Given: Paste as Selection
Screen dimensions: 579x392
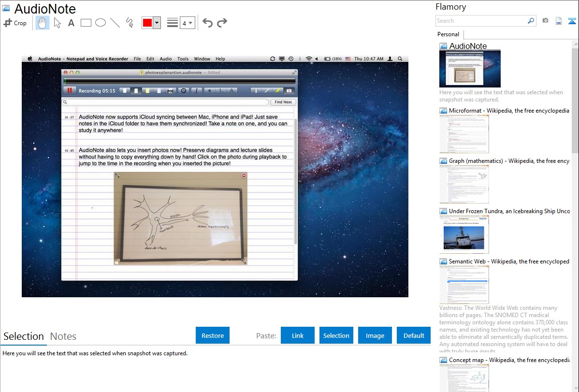Looking at the screenshot, I should coord(336,335).
